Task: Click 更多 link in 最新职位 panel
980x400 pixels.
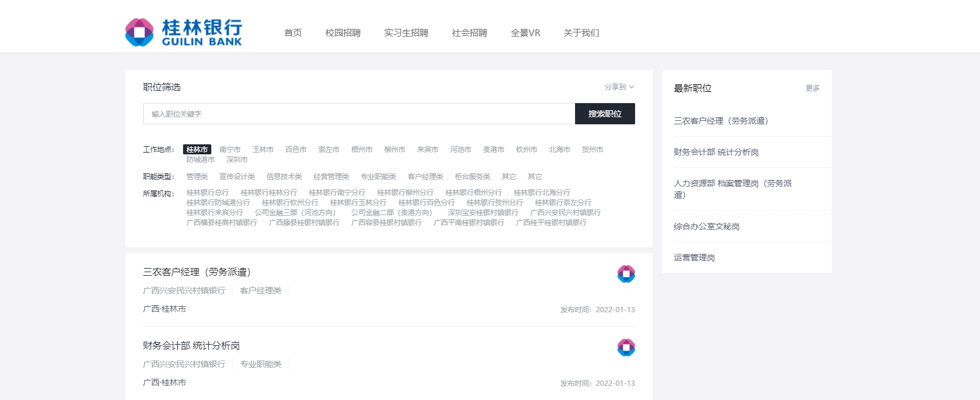Action: pyautogui.click(x=812, y=88)
